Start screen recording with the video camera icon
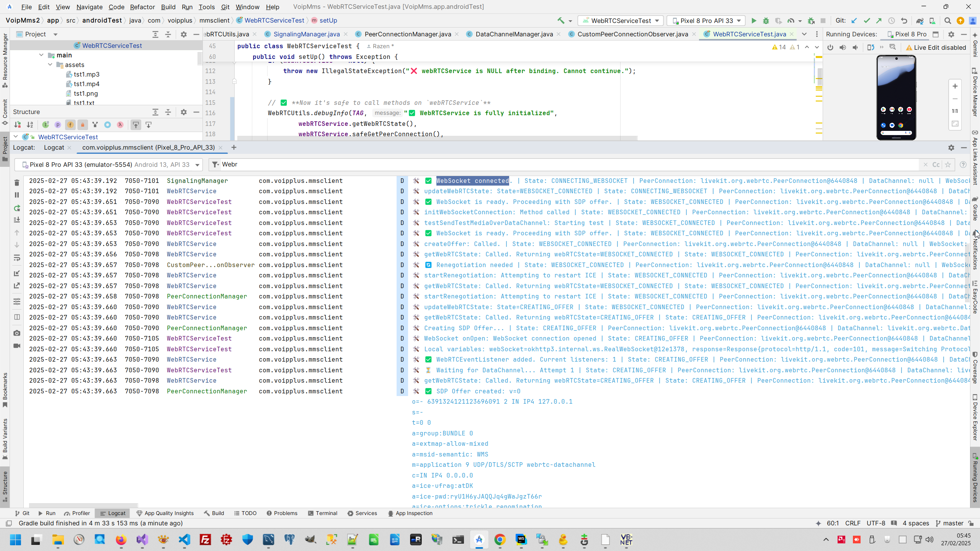The width and height of the screenshot is (980, 551). point(17,346)
